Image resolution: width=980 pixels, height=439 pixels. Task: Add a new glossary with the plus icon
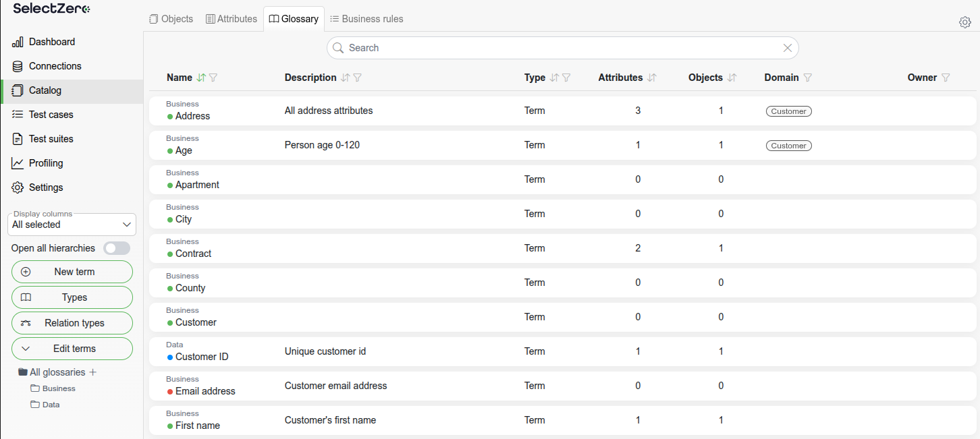click(x=93, y=372)
